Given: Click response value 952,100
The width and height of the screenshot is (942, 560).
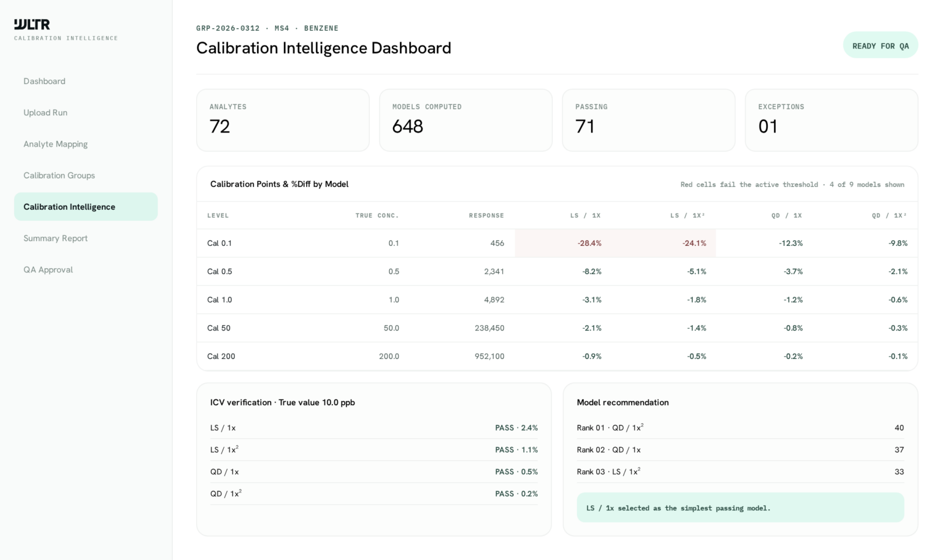Looking at the screenshot, I should pyautogui.click(x=489, y=356).
